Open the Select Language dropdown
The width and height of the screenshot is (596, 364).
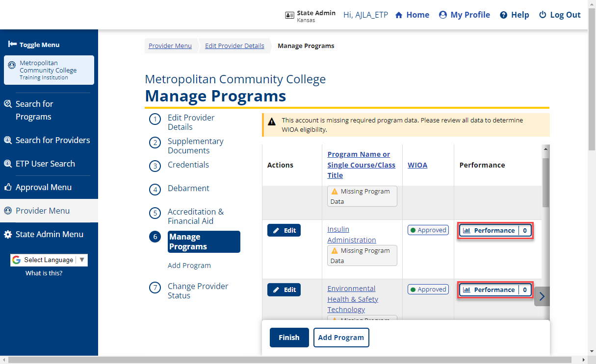click(49, 260)
